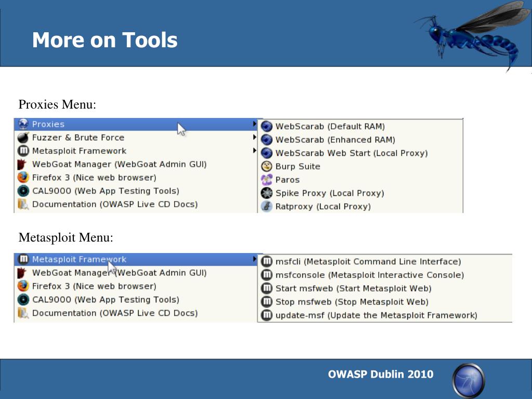Launch WebScarab (Default RAM)
532x399 pixels.
pos(361,126)
